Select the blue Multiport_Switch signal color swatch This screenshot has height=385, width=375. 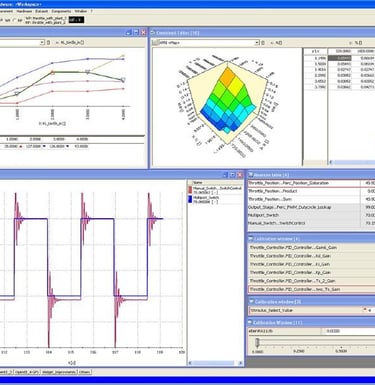[x=190, y=199]
